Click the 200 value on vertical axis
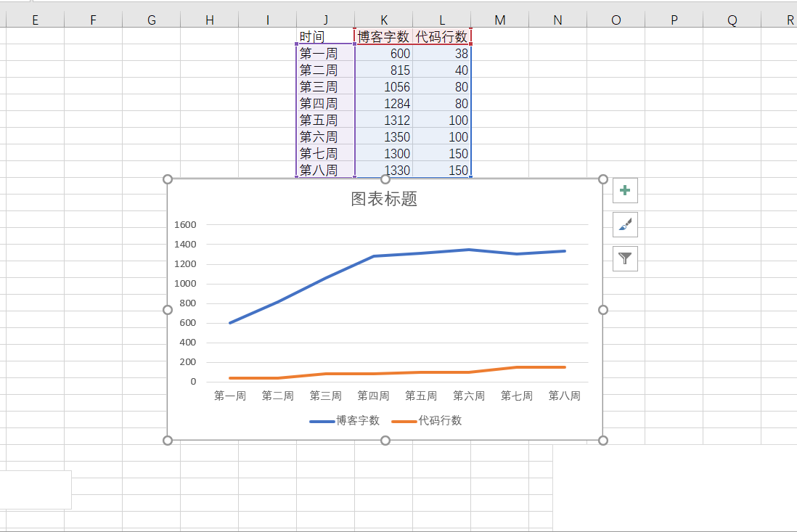 (187, 362)
